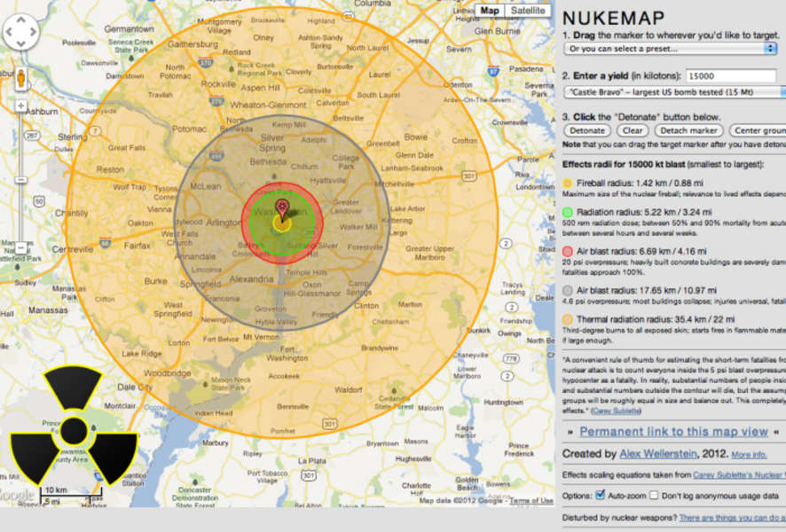Viewport: 786px width, 532px height.
Task: Click the yellow fireball radius legend icon
Action: 569,184
